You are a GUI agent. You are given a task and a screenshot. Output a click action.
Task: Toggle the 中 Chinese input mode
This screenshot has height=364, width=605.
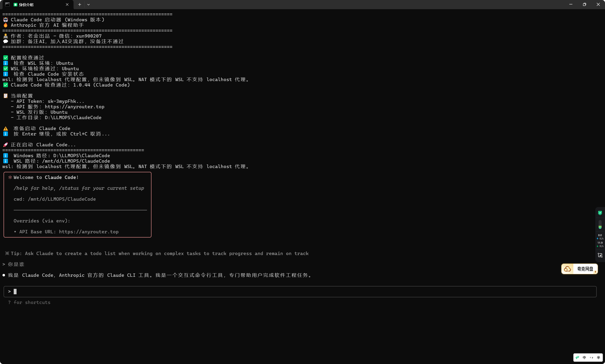(x=584, y=357)
